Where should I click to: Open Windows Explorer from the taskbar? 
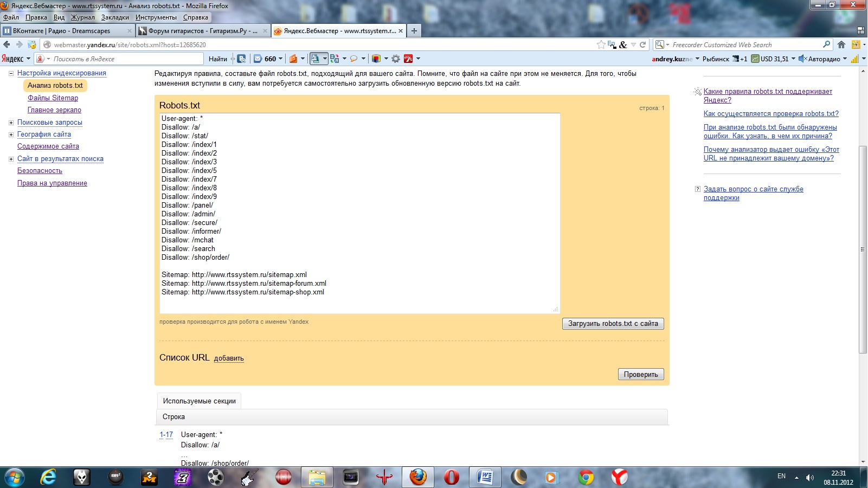[x=317, y=477]
